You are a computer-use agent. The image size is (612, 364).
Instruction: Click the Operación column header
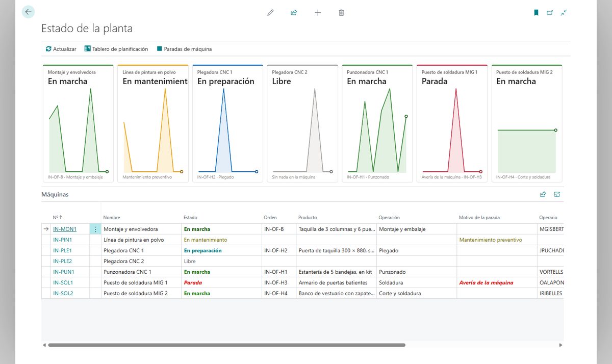[x=389, y=218]
